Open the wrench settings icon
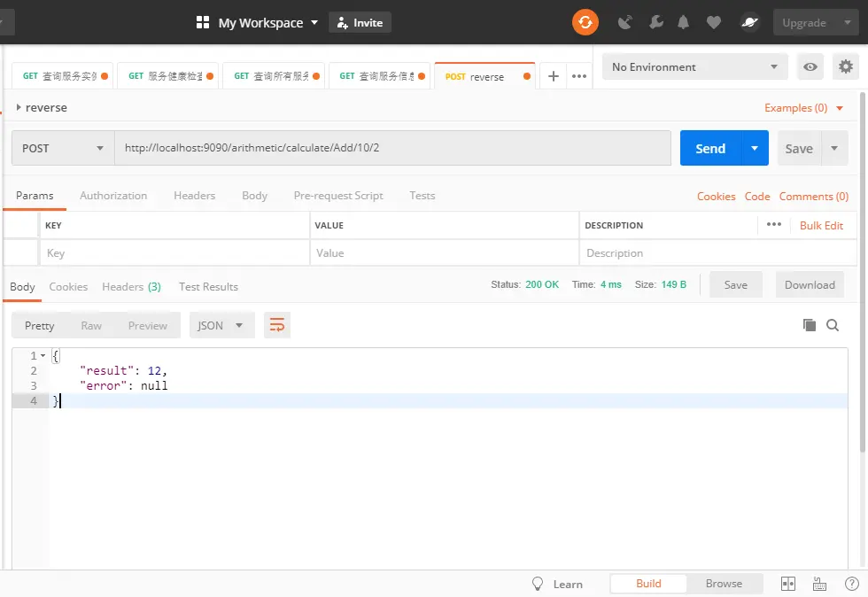 656,23
